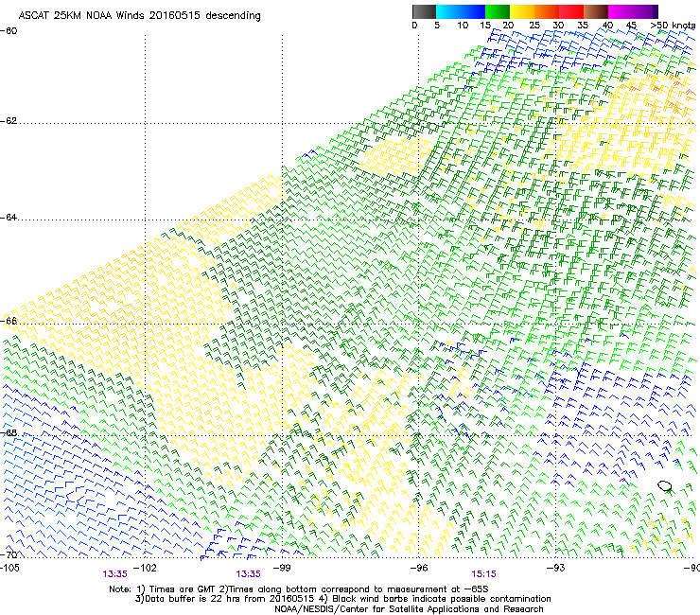The image size is (700, 615).
Task: Click the '10' legend scale number
Action: 462,26
